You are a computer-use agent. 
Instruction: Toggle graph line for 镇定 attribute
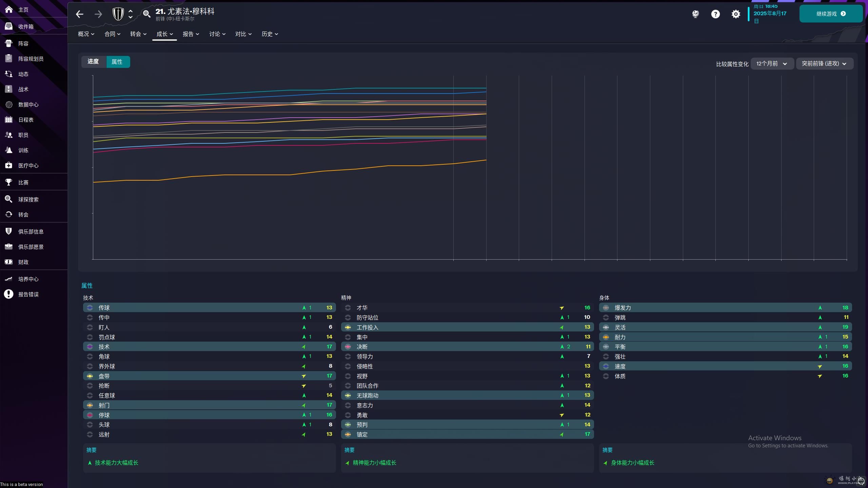pyautogui.click(x=348, y=434)
